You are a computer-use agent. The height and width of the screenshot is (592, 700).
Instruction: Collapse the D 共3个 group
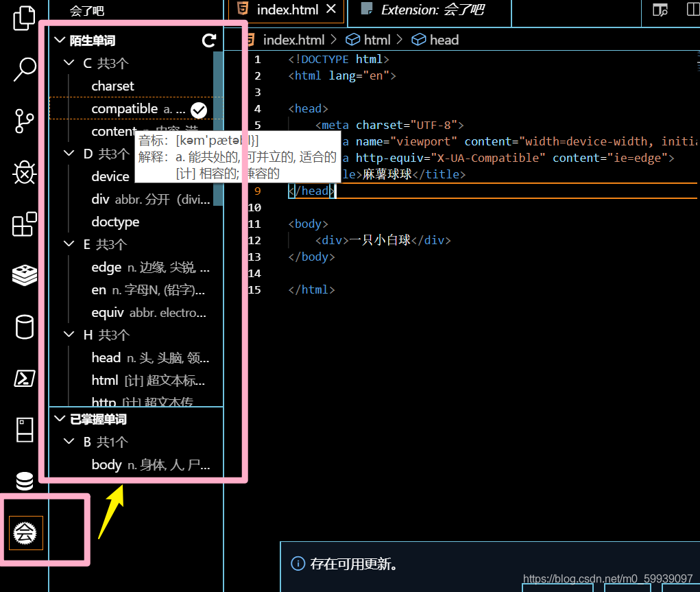coord(69,154)
